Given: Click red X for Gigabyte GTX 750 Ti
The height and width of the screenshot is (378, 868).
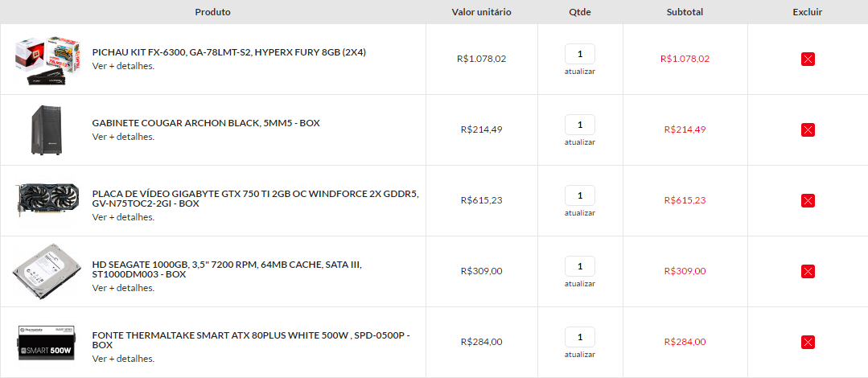Looking at the screenshot, I should pyautogui.click(x=808, y=201).
